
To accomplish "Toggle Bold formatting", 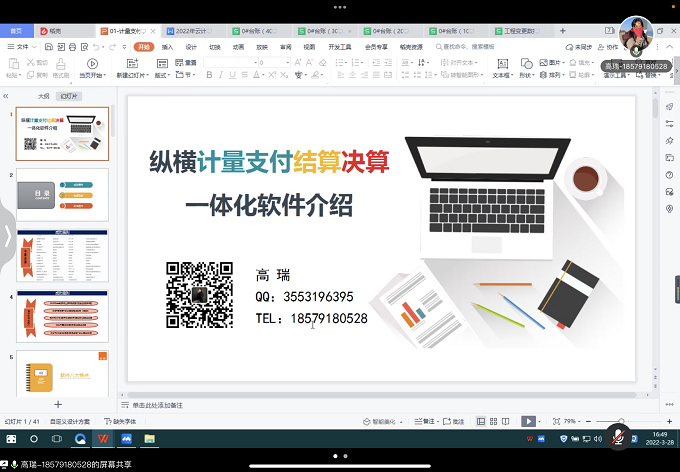I will [209, 75].
